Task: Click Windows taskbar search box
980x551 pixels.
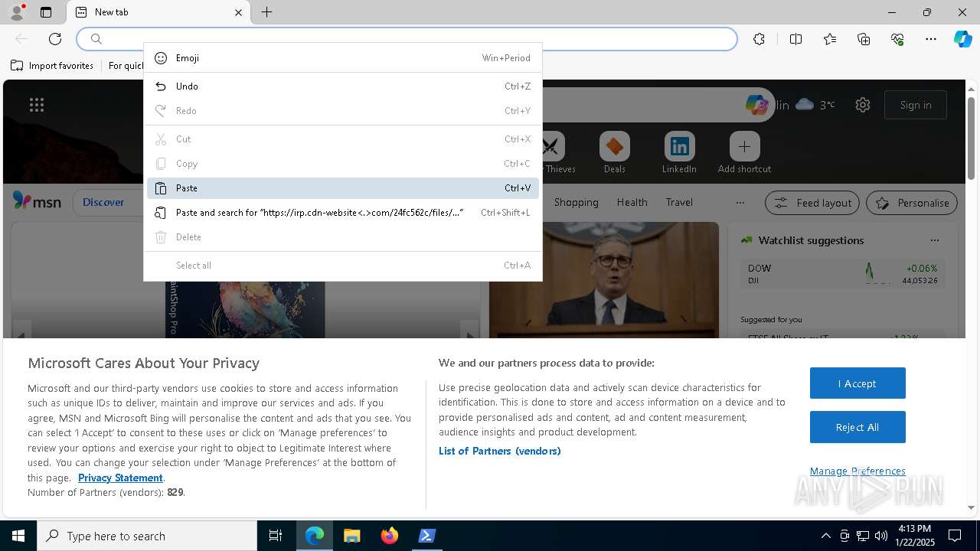Action: point(147,536)
